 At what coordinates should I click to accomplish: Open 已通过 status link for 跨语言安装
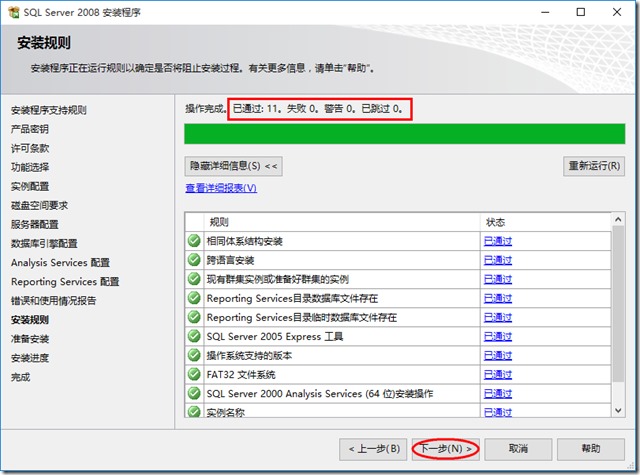click(498, 260)
